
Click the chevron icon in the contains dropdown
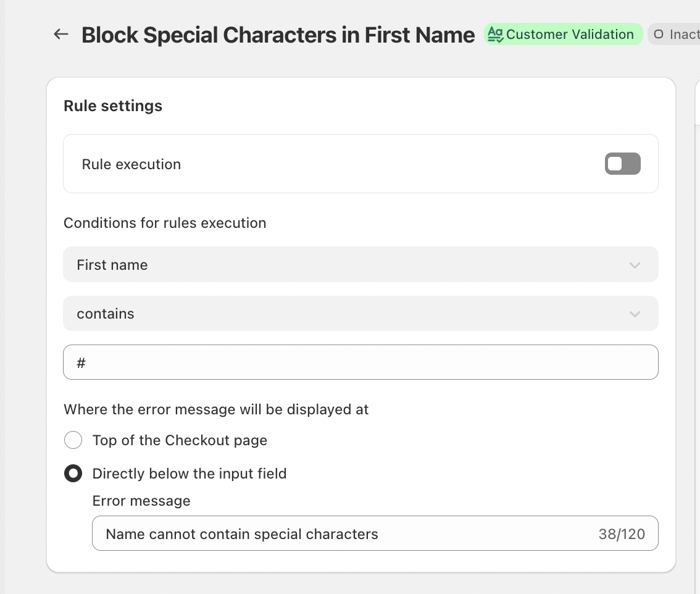(x=635, y=314)
